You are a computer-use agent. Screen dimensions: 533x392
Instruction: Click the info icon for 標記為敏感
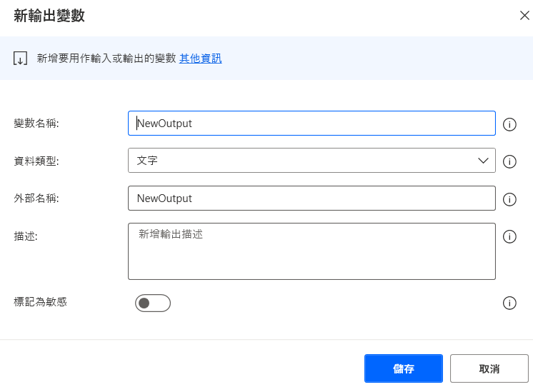click(509, 303)
